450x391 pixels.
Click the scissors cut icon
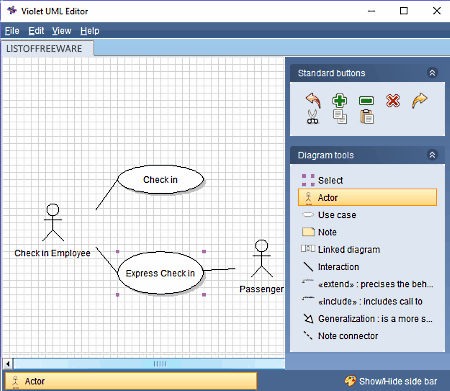click(313, 117)
